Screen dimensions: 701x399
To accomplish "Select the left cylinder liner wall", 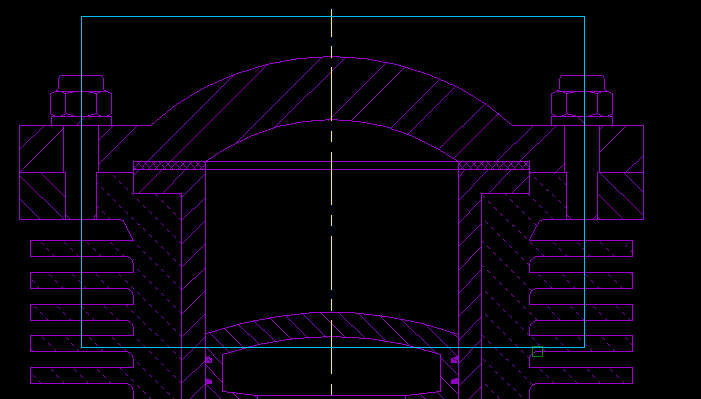I will pyautogui.click(x=193, y=291).
